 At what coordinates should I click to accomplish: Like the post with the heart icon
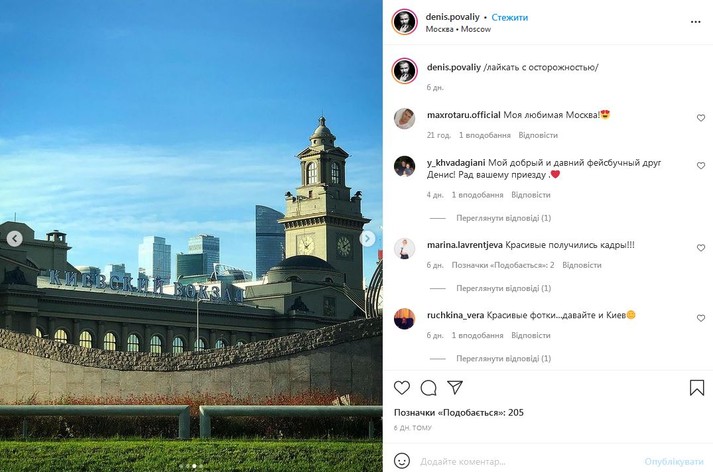[402, 388]
